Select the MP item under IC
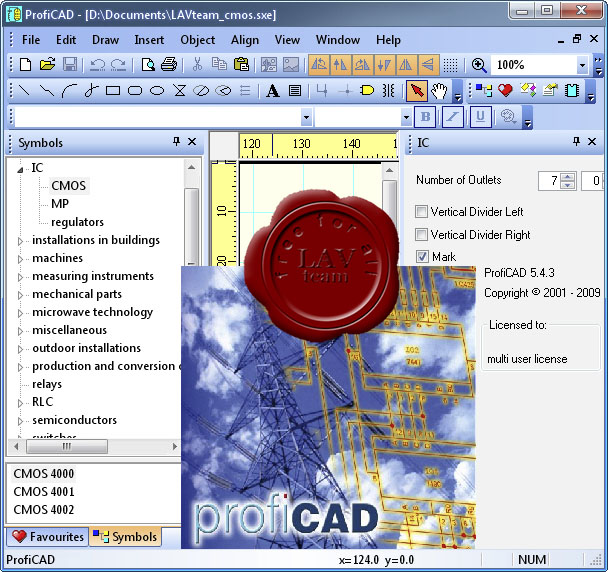This screenshot has width=608, height=572. (x=60, y=204)
